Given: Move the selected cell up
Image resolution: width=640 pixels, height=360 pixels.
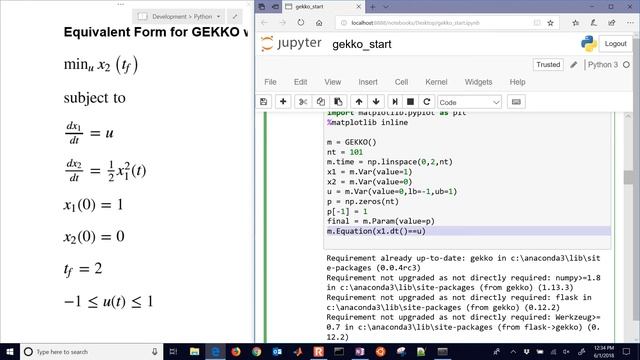Looking at the screenshot, I should (359, 102).
